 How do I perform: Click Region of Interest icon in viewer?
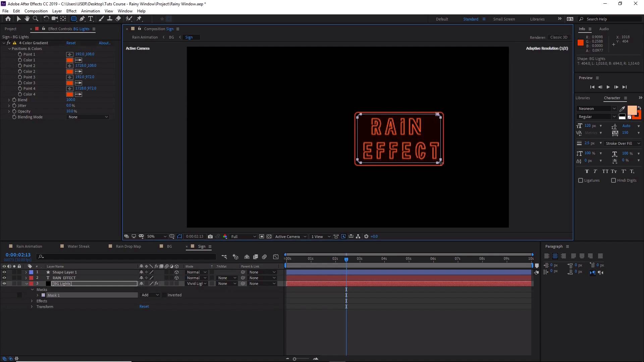262,237
